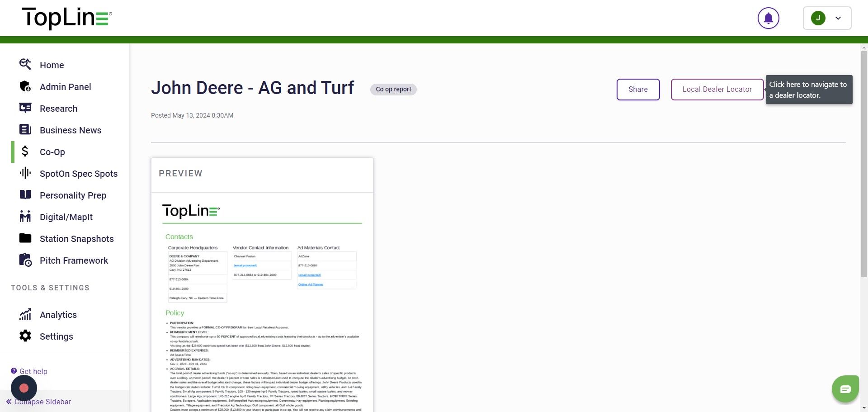Click the Digital/MapIt icon
Viewport: 868px width, 412px height.
[25, 217]
